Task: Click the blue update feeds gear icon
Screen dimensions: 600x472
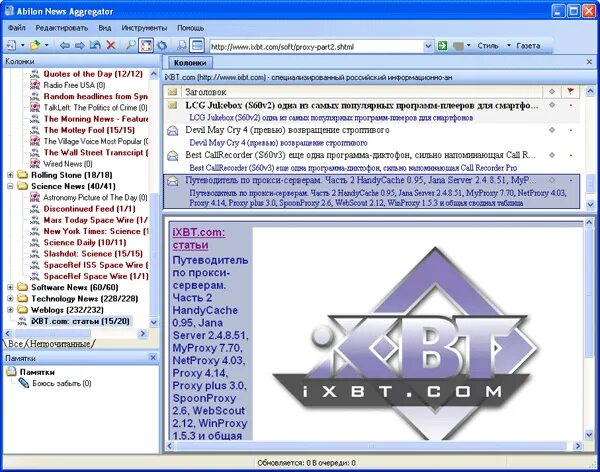Action: click(x=162, y=46)
